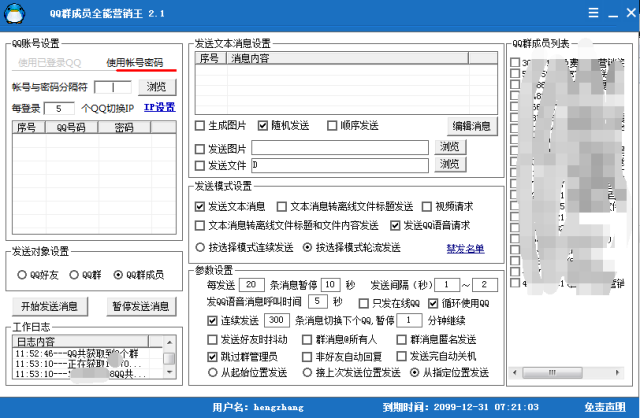Select the QQ好友 radio button
Viewport: 640px width, 418px height.
click(22, 275)
